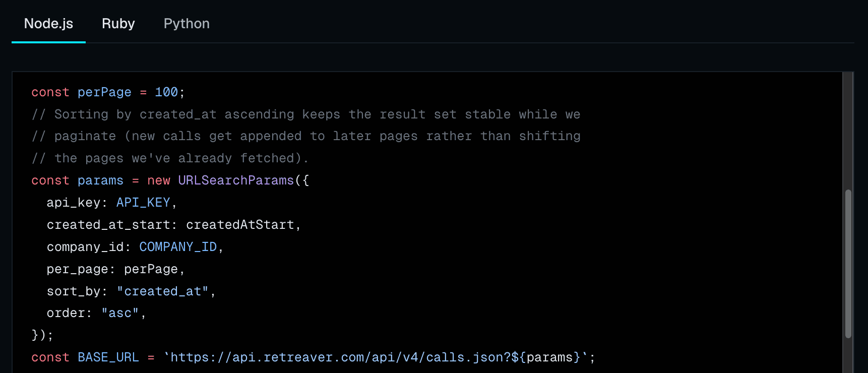Screen dimensions: 868x373
Task: Click the comment line starting 'paginate (new calls'
Action: click(x=306, y=136)
